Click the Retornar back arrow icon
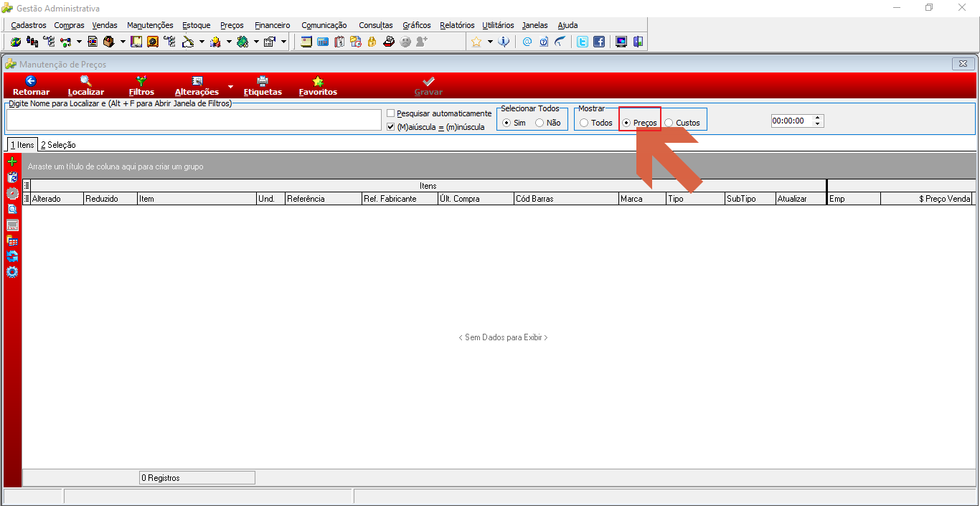This screenshot has height=506, width=980. 31,81
